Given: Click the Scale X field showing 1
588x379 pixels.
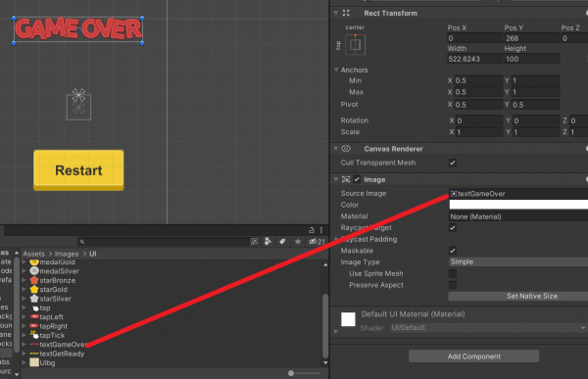Looking at the screenshot, I should coord(479,132).
